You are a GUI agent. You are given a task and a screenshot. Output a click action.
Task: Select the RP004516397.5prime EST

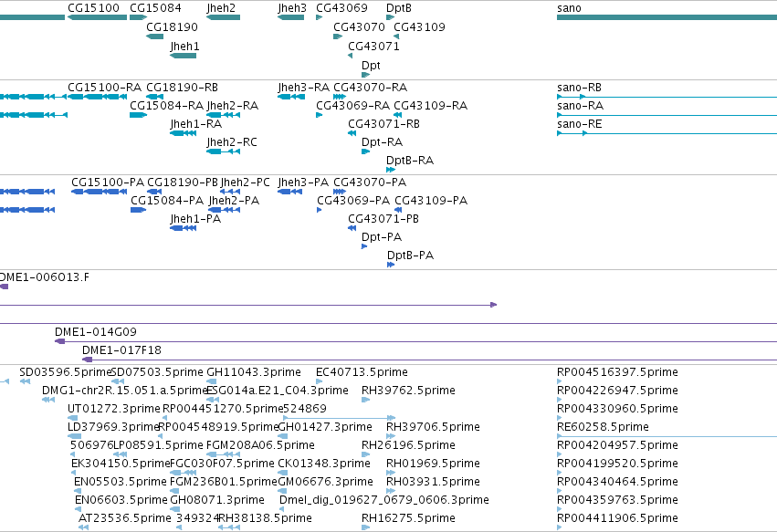click(560, 381)
